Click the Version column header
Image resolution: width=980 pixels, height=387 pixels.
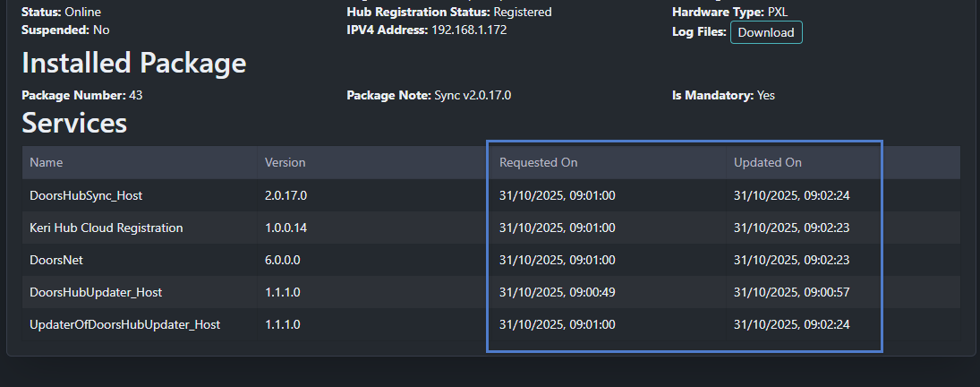[x=285, y=163]
